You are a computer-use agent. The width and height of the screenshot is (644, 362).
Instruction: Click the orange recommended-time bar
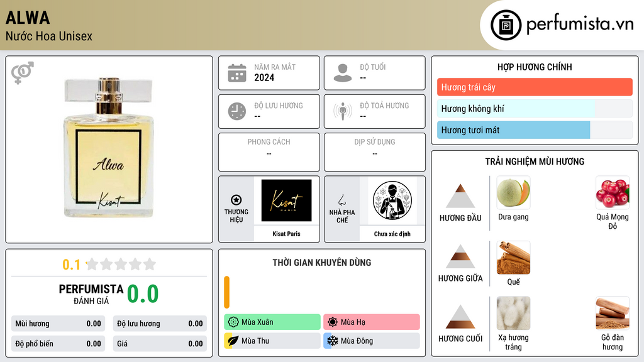pos(226,292)
